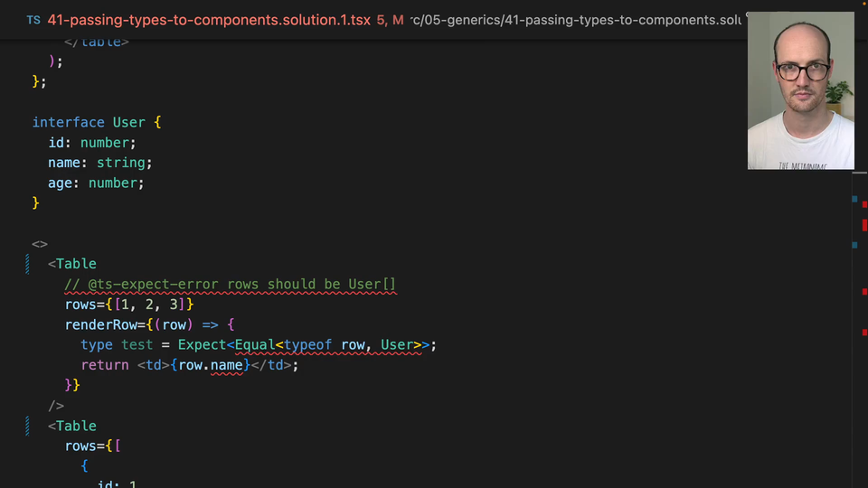Screen dimensions: 868x488
Task: Click the empty fragment opening tag
Action: tap(40, 244)
